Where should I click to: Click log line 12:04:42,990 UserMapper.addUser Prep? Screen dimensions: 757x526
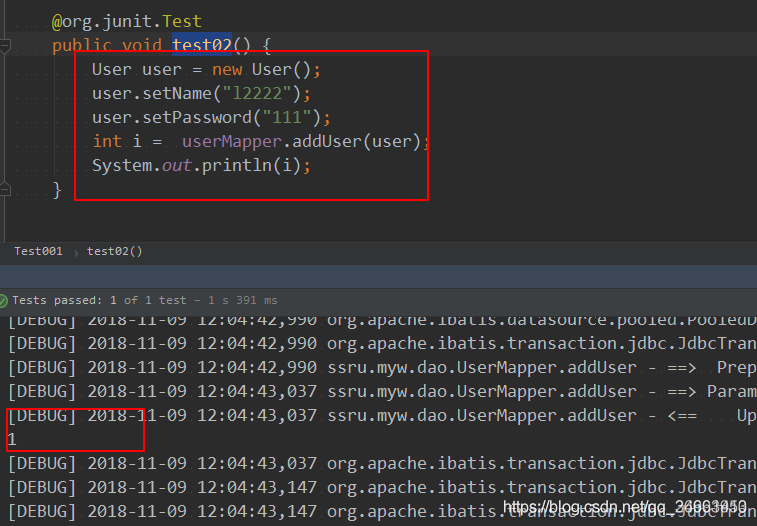point(382,368)
